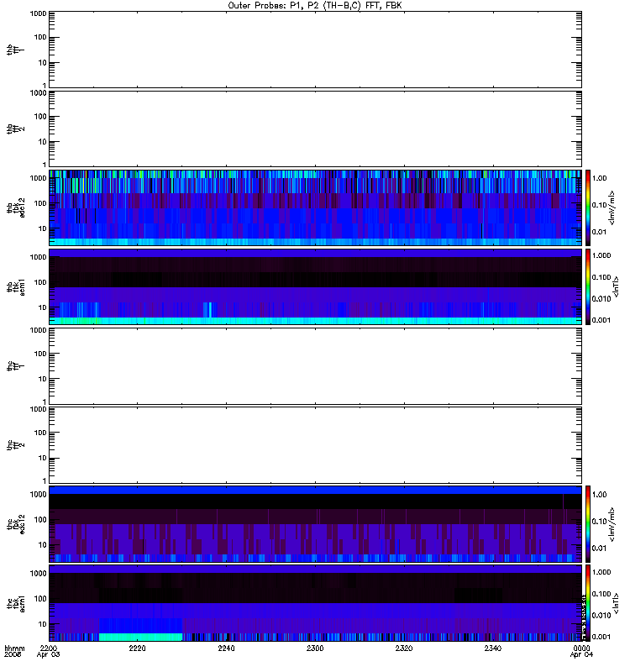630x672 pixels.
Task: Click '0.010' on thb scm1 color scale
Action: [x=601, y=299]
